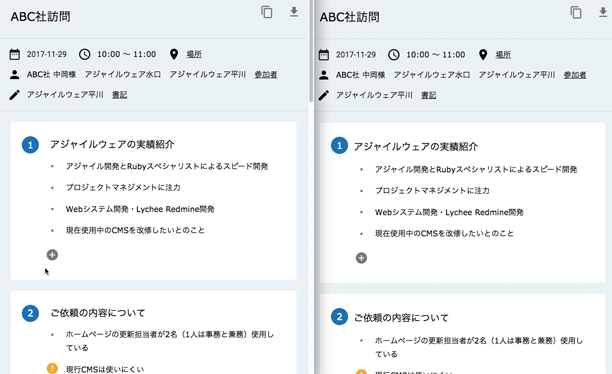Click the number 1 agenda badge in right pane
This screenshot has width=612, height=374.
[339, 146]
